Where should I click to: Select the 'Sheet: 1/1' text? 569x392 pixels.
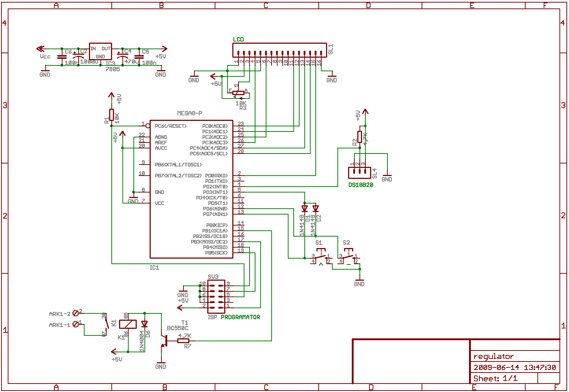(495, 378)
